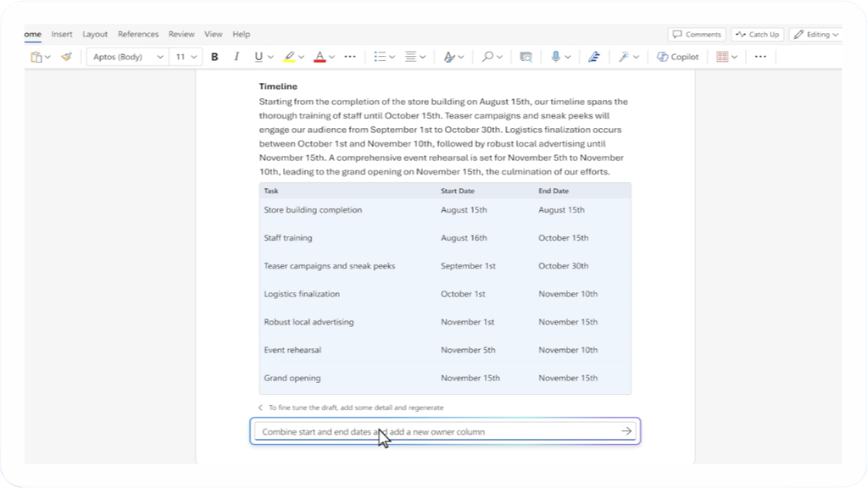Click the Find magnifier icon
Screen dimensions: 868x488
pyautogui.click(x=487, y=57)
